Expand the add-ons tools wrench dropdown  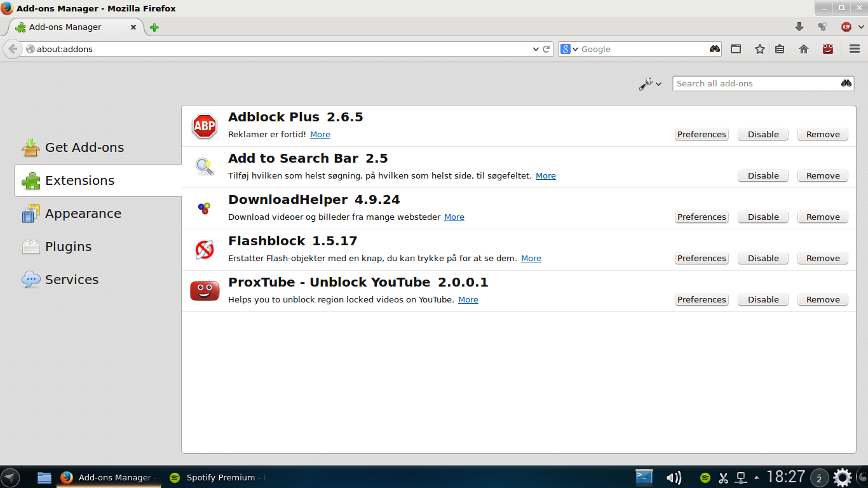[x=650, y=83]
